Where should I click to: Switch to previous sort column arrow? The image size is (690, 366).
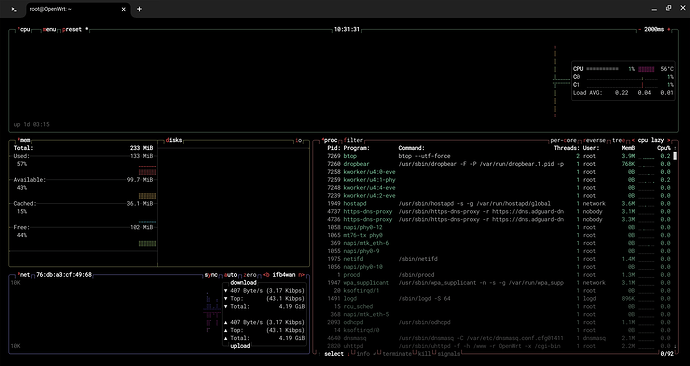click(633, 140)
